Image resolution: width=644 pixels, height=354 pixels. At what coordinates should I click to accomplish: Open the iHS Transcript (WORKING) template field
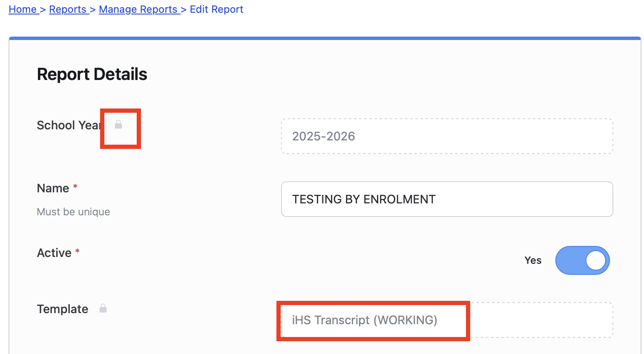pos(447,320)
